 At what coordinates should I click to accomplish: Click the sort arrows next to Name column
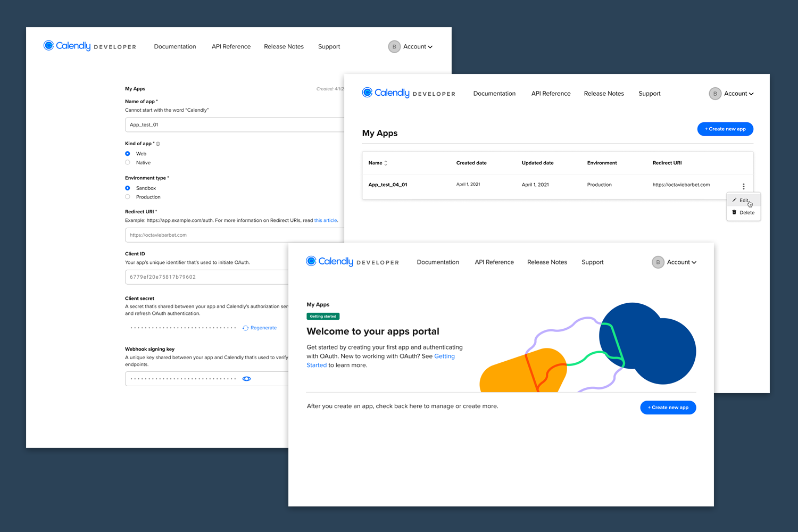(386, 163)
